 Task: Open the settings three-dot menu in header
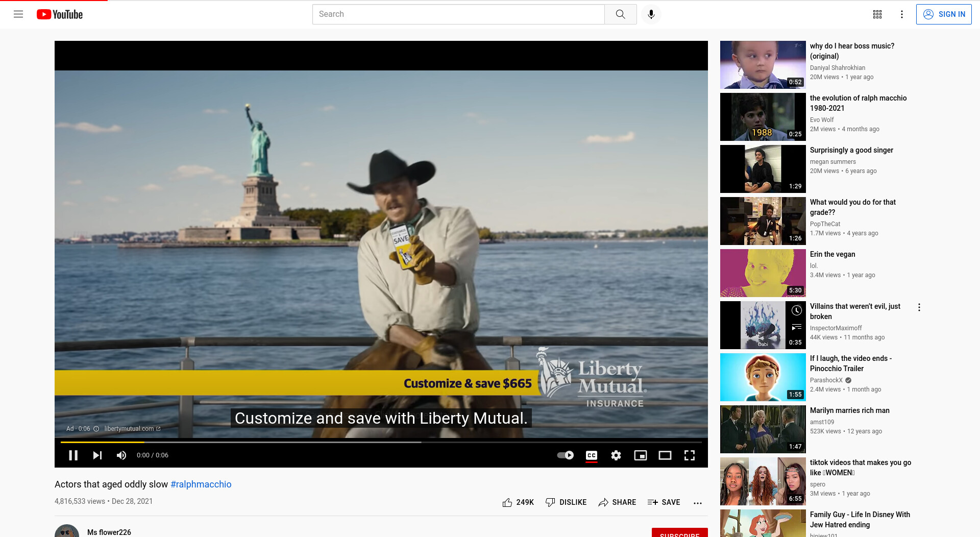click(902, 14)
